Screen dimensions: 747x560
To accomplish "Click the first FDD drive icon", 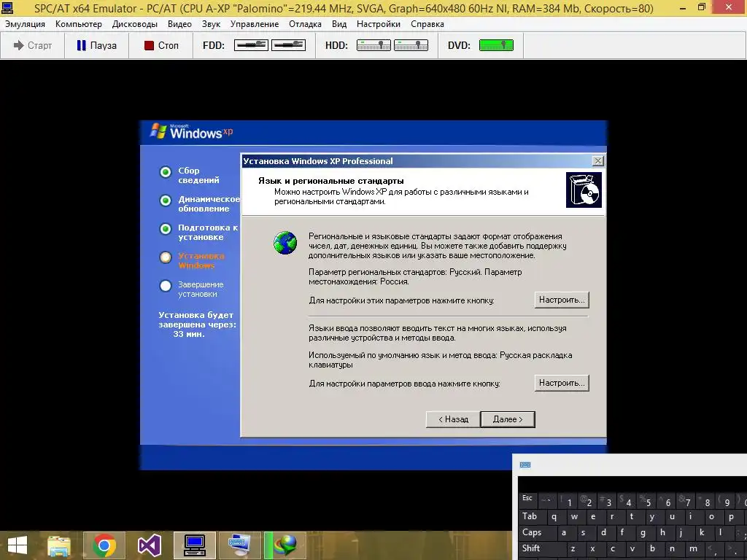I will tap(251, 45).
